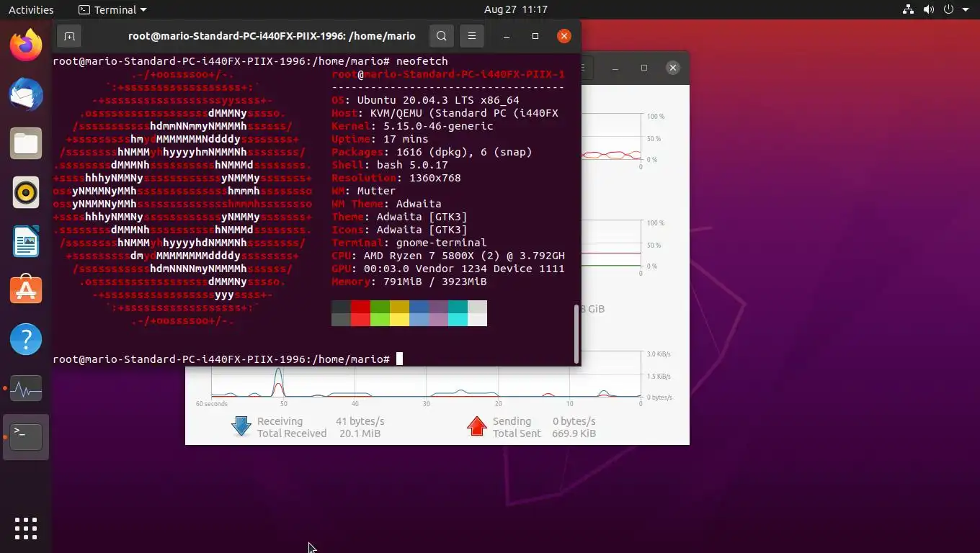Image resolution: width=980 pixels, height=553 pixels.
Task: Click the 'Shell: bash 5.0.17' line
Action: point(390,165)
